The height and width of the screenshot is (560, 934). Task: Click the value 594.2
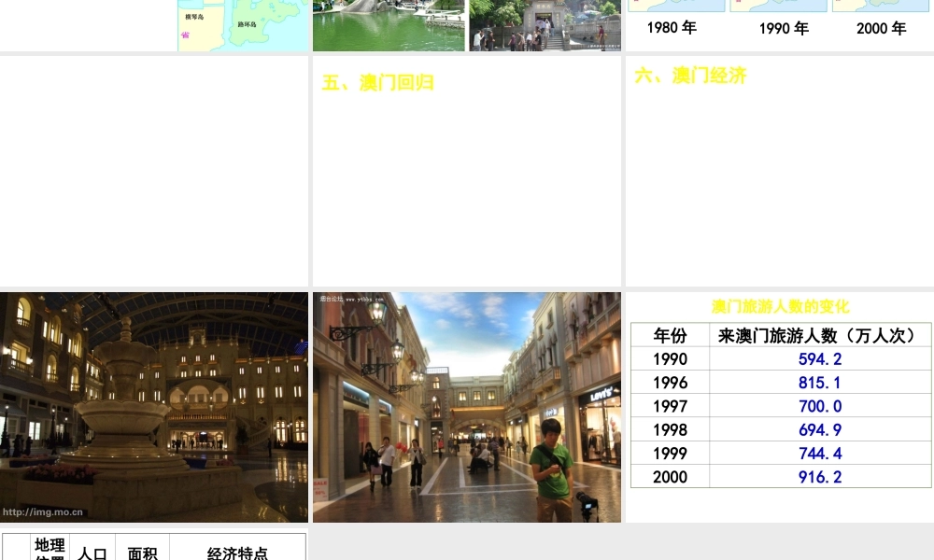[x=820, y=358]
